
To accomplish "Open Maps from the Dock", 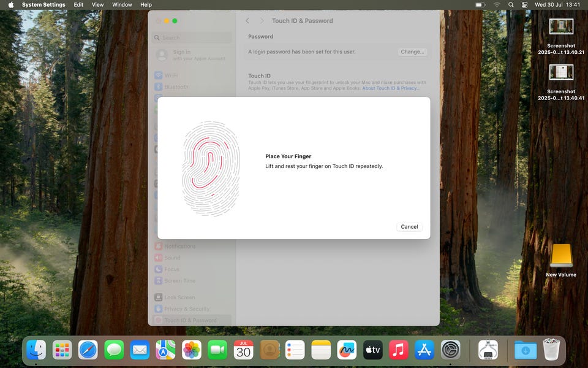I will coord(166,350).
